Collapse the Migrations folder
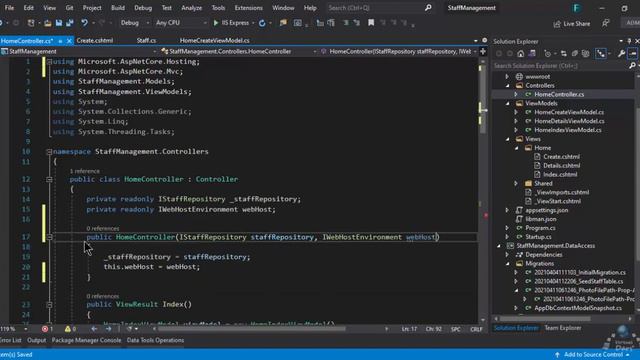The width and height of the screenshot is (640, 360). click(x=507, y=264)
